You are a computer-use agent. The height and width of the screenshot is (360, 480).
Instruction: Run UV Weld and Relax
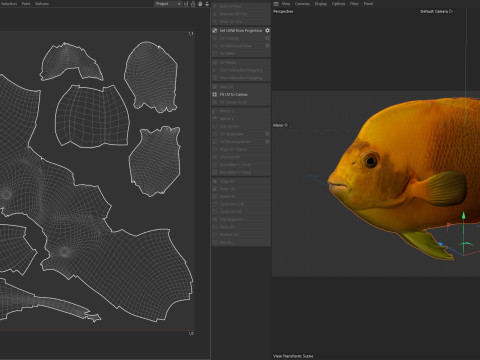point(238,46)
